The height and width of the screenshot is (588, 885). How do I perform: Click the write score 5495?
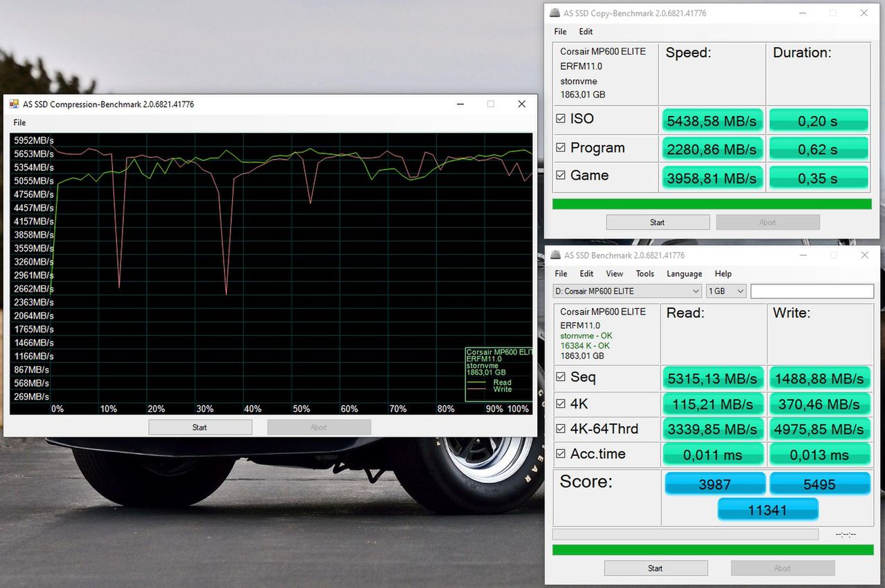tap(819, 484)
